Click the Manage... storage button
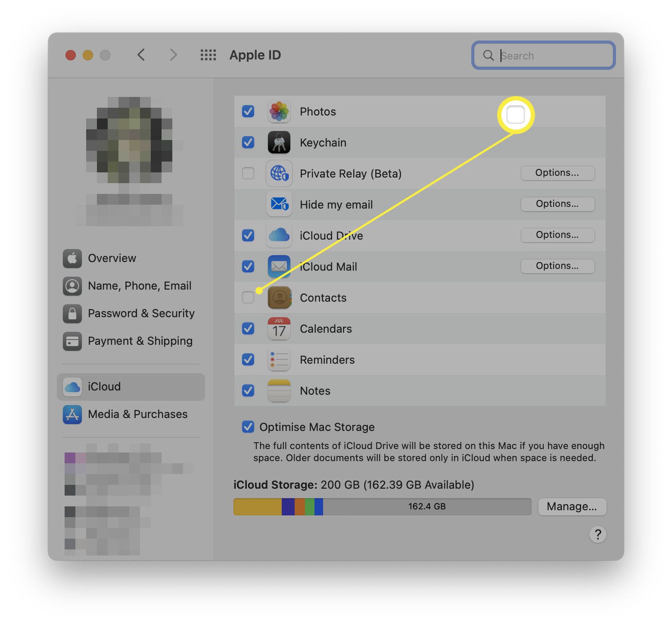The image size is (672, 624). (572, 507)
